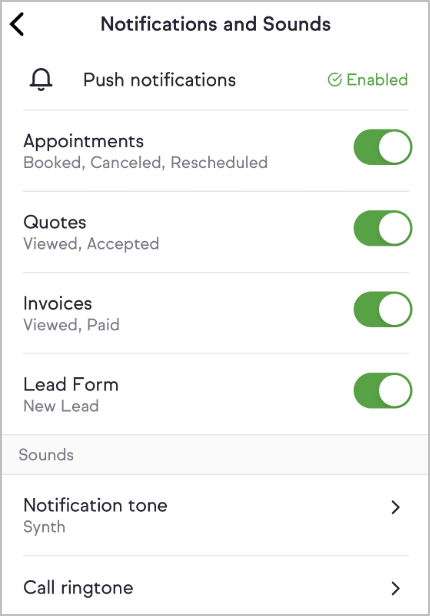Open the Notification tone setting row

tap(216, 515)
